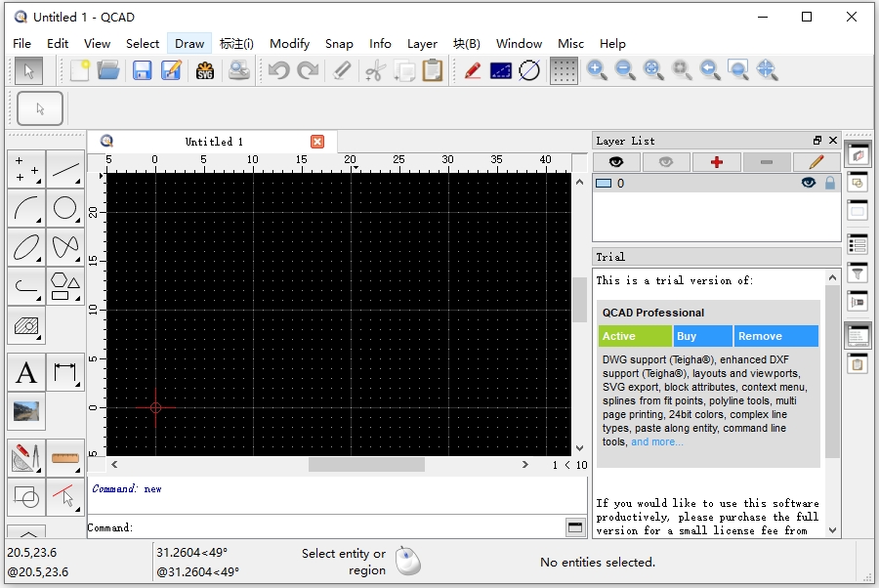Select the Line drawing tool
Image resolution: width=879 pixels, height=588 pixels.
(x=65, y=170)
